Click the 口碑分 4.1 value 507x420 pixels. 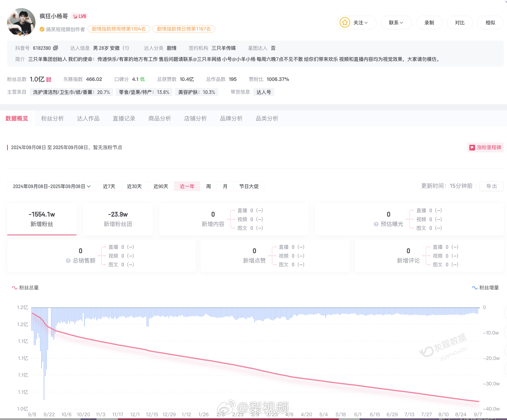135,79
